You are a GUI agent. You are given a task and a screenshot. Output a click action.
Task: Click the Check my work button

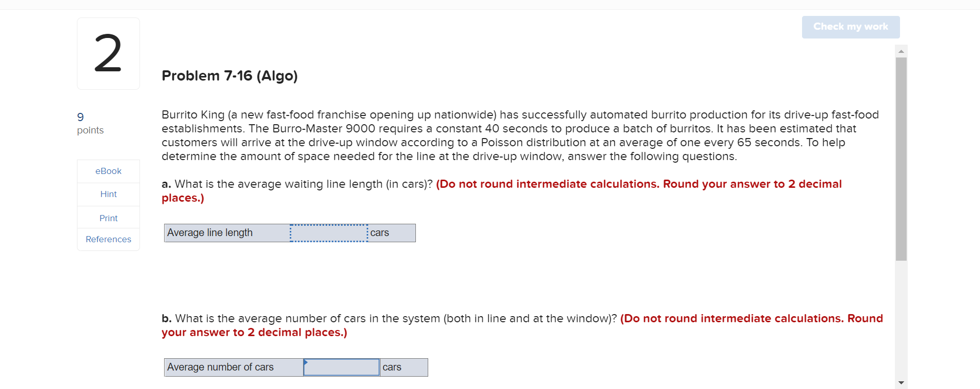[850, 27]
